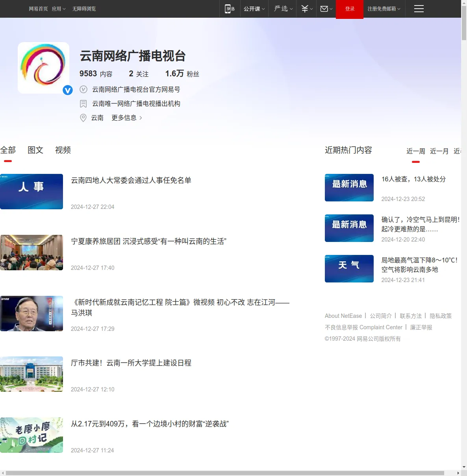467x476 pixels.
Task: Switch to the 视频 tab
Action: click(x=63, y=150)
